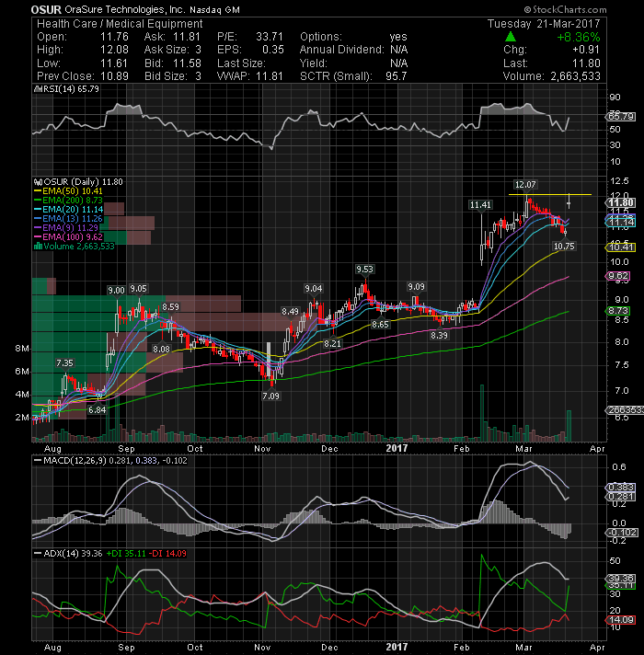
Task: Click the 65.79 tag on the RSI axis
Action: click(621, 117)
